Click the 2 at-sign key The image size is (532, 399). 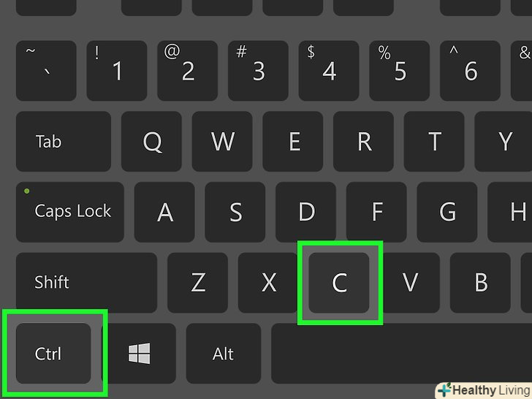click(188, 71)
